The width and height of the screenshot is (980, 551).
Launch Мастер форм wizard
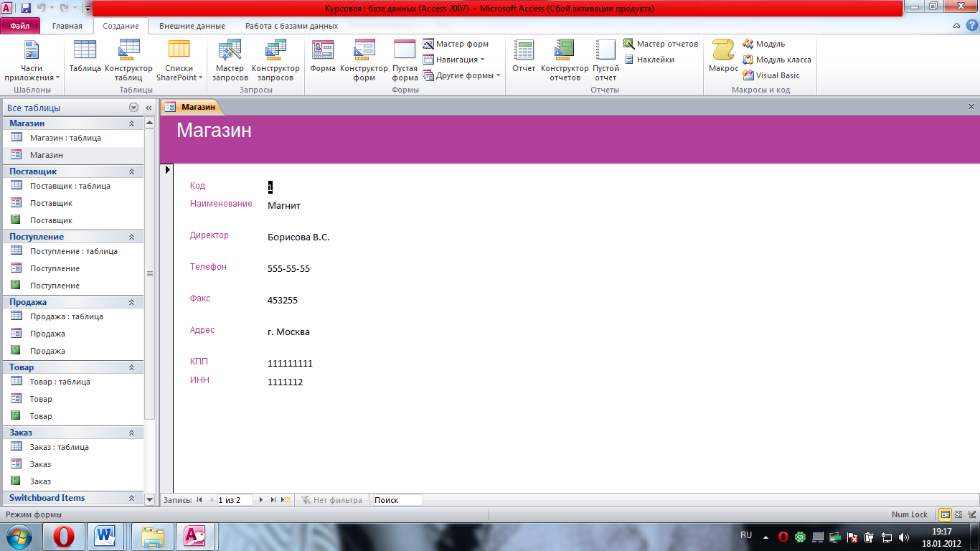click(456, 44)
